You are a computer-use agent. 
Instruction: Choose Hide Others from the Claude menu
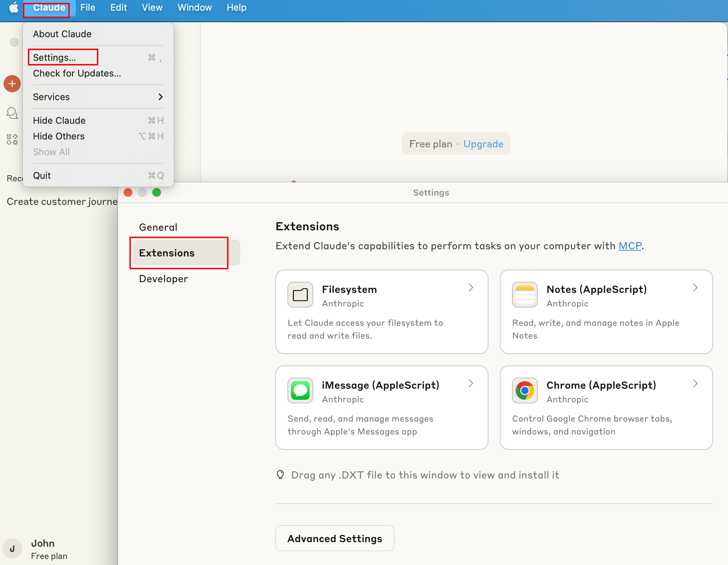[59, 136]
